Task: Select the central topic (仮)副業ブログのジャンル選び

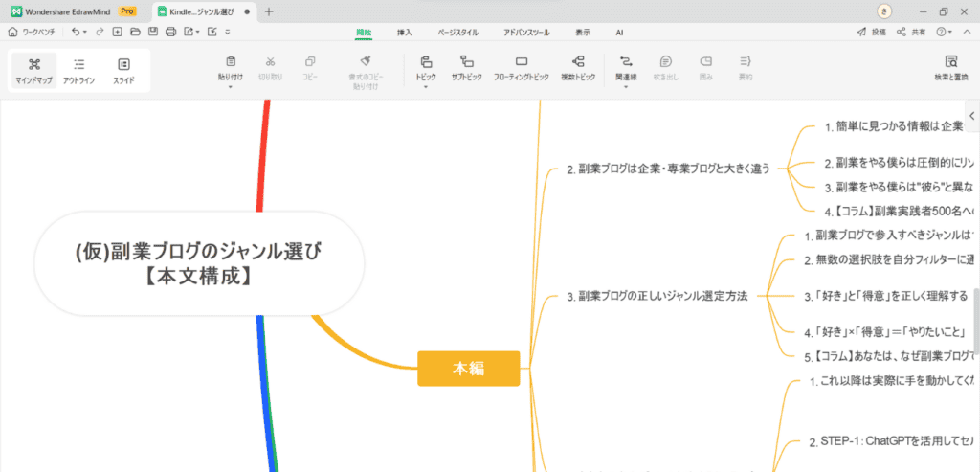Action: (x=199, y=263)
